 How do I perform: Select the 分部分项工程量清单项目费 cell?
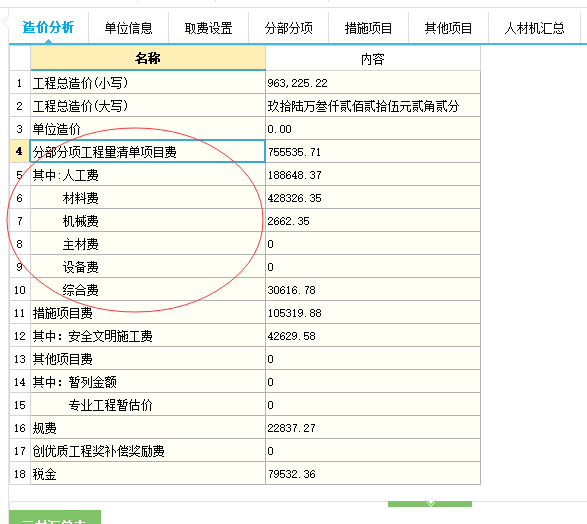click(x=148, y=152)
